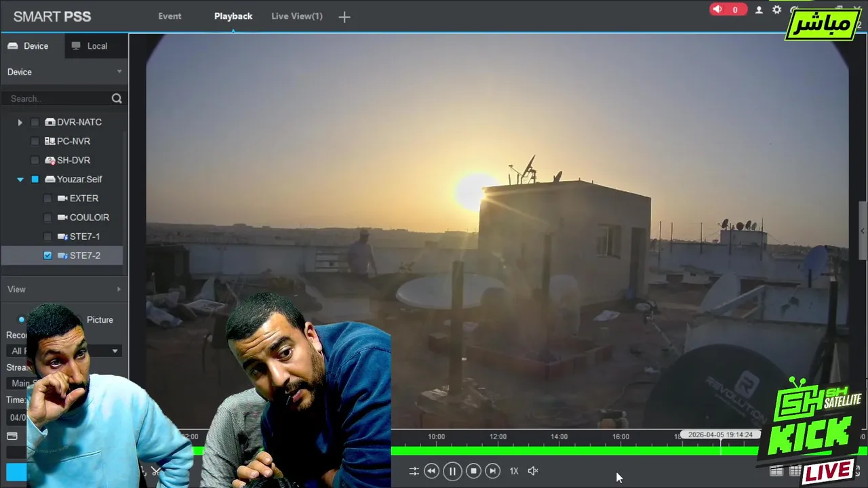Click the Search.. input field

pyautogui.click(x=58, y=98)
